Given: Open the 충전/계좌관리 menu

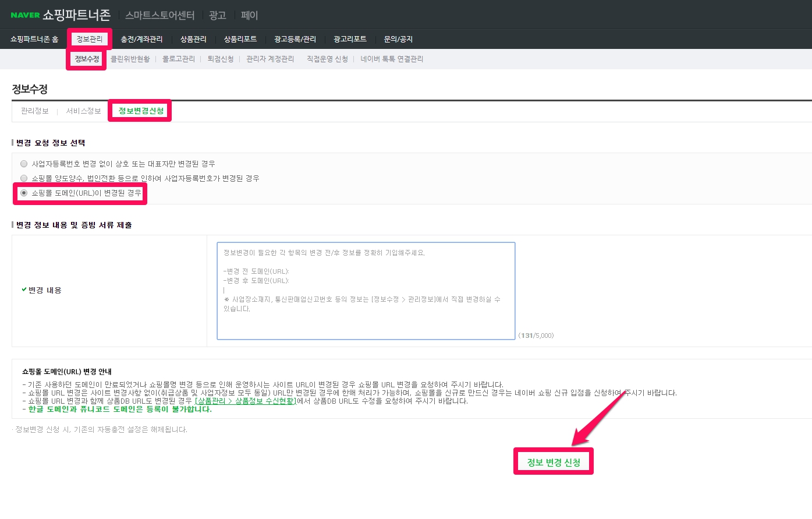Looking at the screenshot, I should click(141, 39).
